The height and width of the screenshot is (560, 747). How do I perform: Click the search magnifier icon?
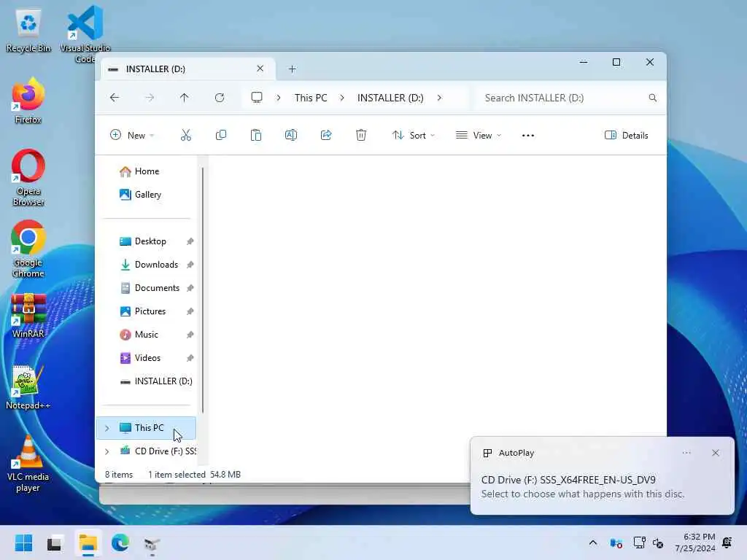click(x=653, y=98)
